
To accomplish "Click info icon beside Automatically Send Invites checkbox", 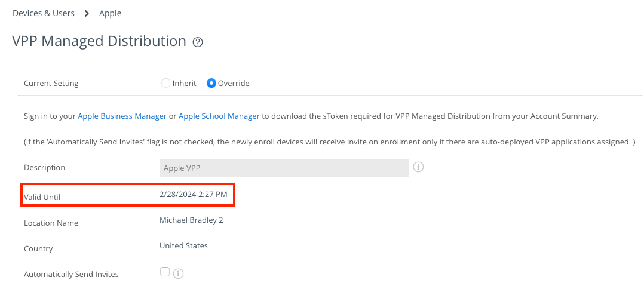I will click(x=178, y=273).
